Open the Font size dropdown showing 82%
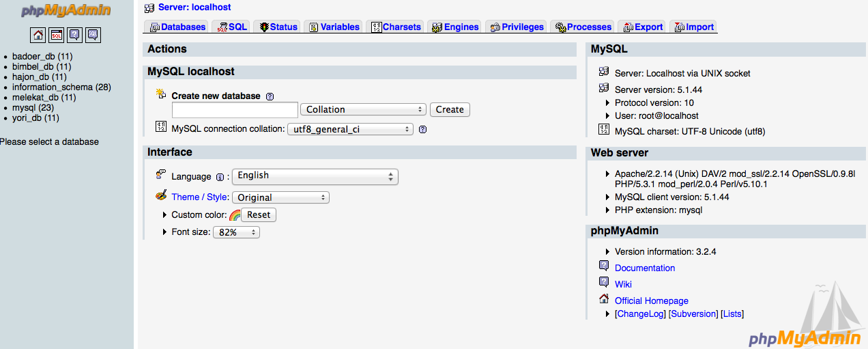Screen dimensions: 868x349 pyautogui.click(x=236, y=232)
